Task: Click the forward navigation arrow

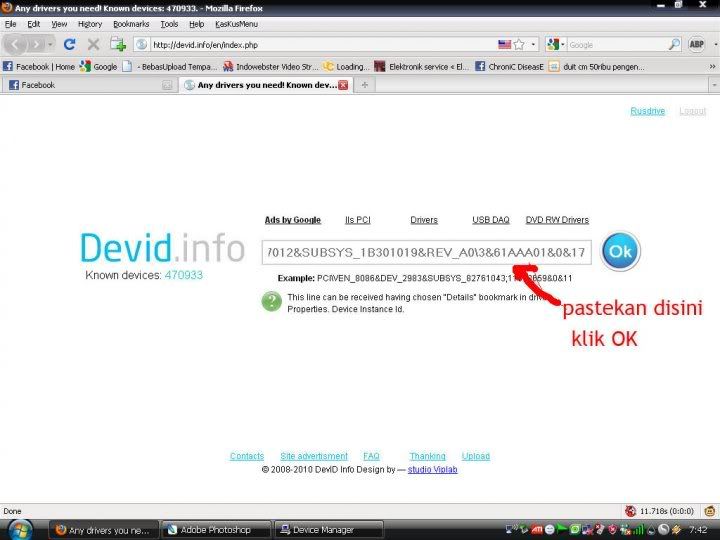Action: tap(36, 45)
